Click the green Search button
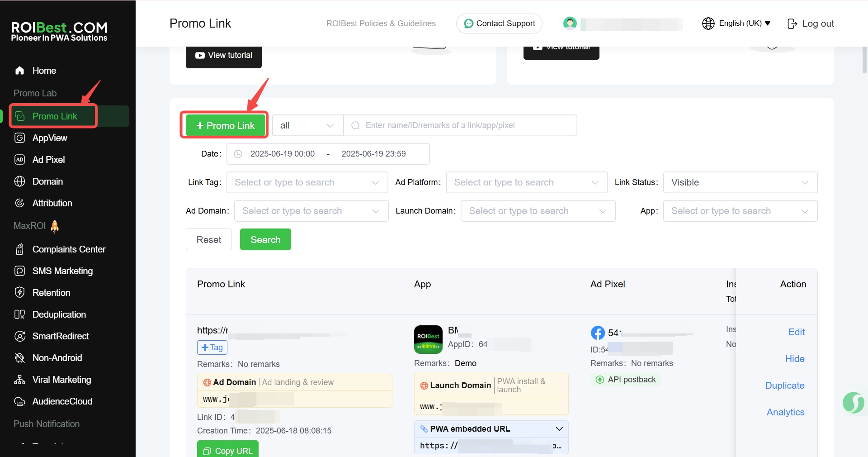 (265, 240)
